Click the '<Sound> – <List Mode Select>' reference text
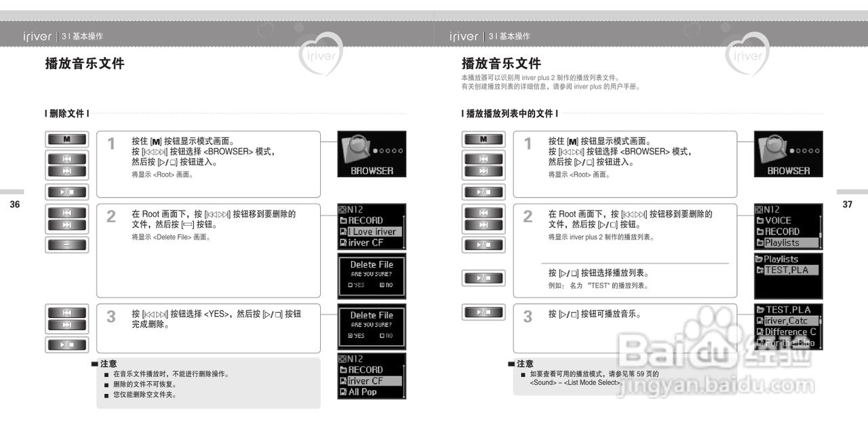 (576, 383)
